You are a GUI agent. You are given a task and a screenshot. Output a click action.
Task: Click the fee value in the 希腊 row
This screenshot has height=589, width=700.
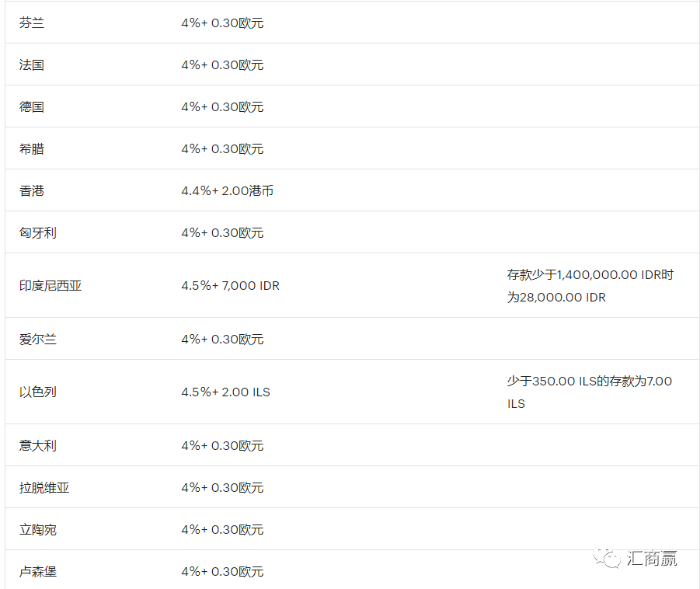click(x=222, y=148)
